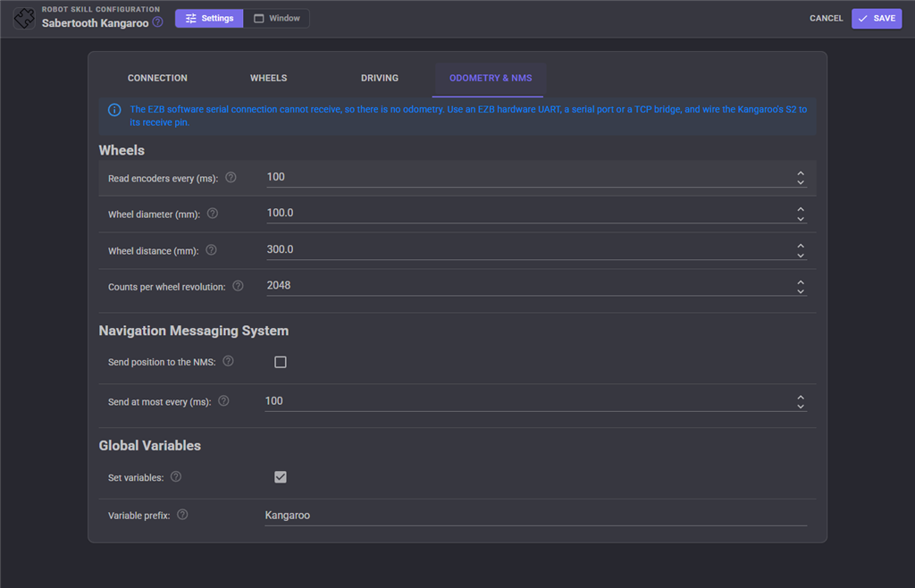Click the Navigation Messaging System heading
Screen dimensions: 915x588
[x=194, y=331]
